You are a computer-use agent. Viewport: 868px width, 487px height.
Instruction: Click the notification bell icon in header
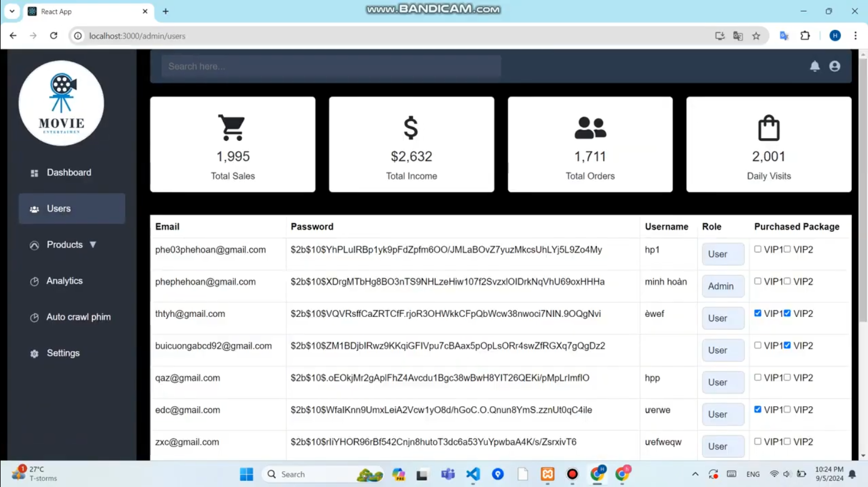(815, 66)
